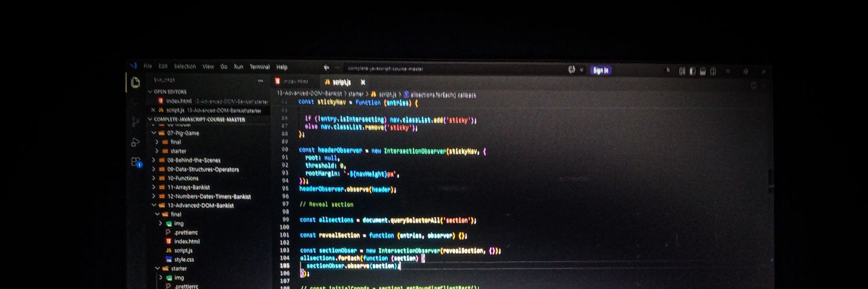
Task: Click 'headerObserver.observe(header);' code line
Action: (348, 189)
